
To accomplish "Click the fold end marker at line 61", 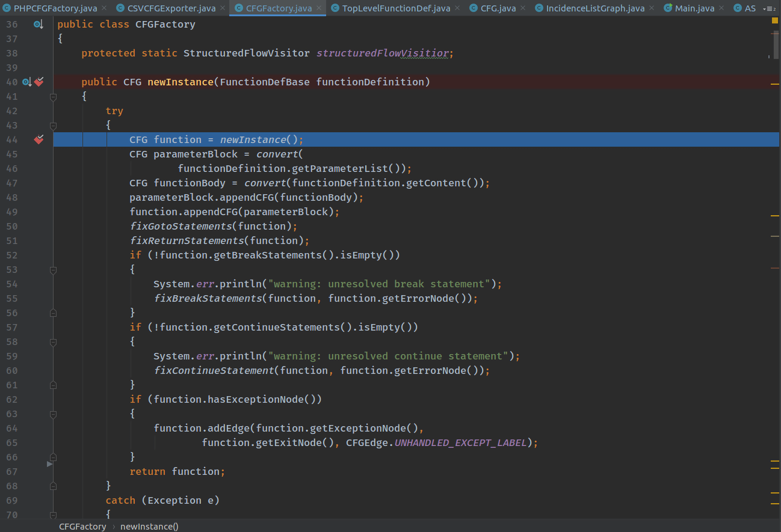I will coord(53,385).
